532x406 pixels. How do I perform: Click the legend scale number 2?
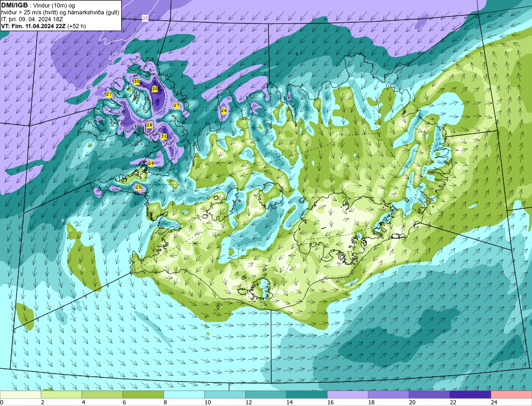click(x=43, y=402)
